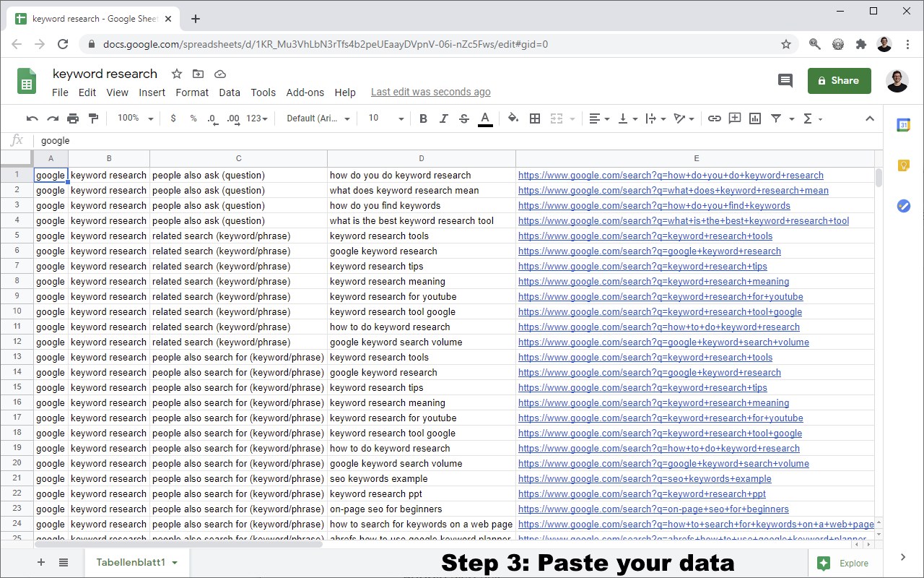The height and width of the screenshot is (578, 924).
Task: Reload the page in Chrome
Action: (x=63, y=44)
